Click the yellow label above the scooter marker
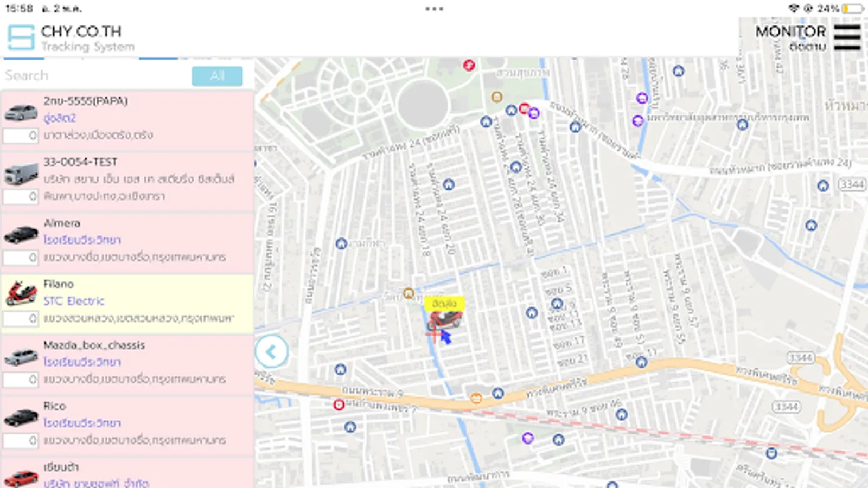The image size is (868, 488). click(x=444, y=303)
